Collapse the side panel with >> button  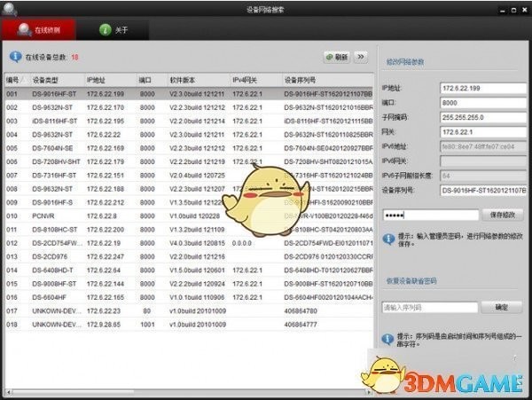pyautogui.click(x=362, y=56)
